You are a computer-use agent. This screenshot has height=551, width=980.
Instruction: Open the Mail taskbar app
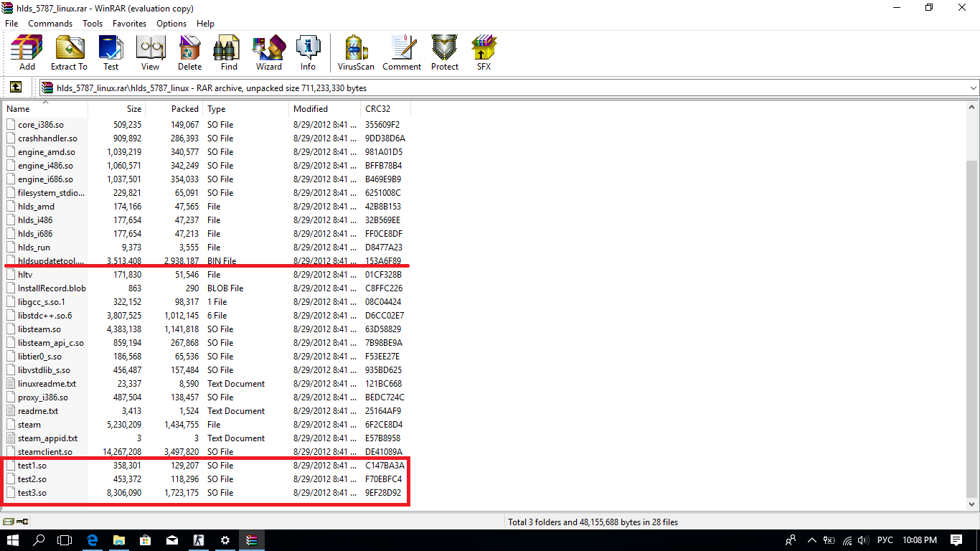[x=172, y=540]
